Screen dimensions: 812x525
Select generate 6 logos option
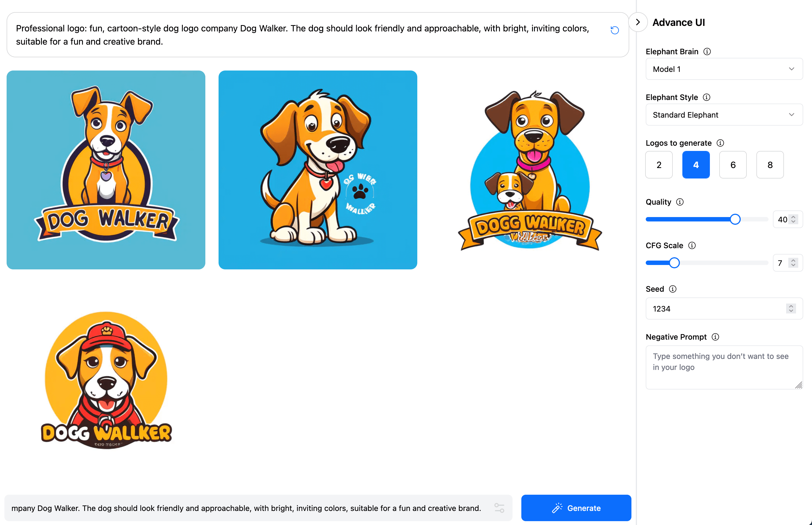733,164
